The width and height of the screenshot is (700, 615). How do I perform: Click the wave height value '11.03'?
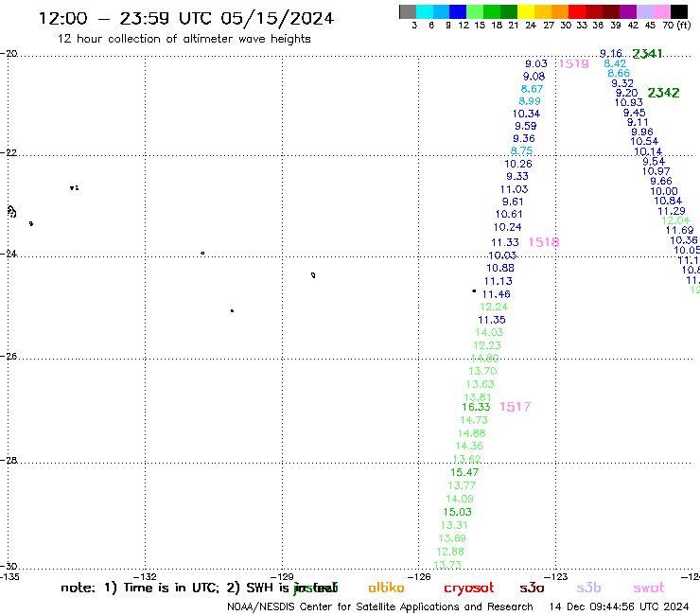514,189
